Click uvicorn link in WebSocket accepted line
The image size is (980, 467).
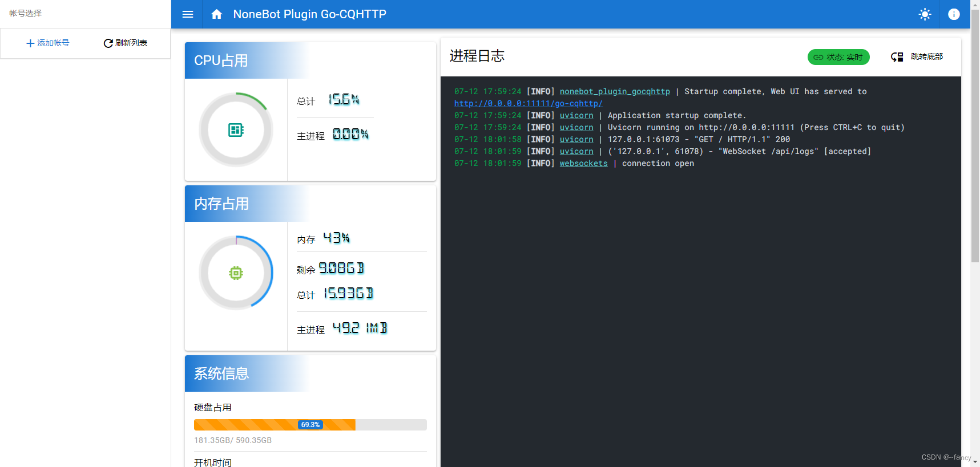tap(576, 151)
